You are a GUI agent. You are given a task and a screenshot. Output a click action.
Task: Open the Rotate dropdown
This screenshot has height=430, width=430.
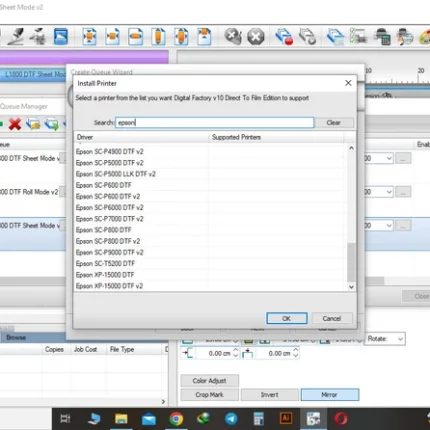pos(385,339)
